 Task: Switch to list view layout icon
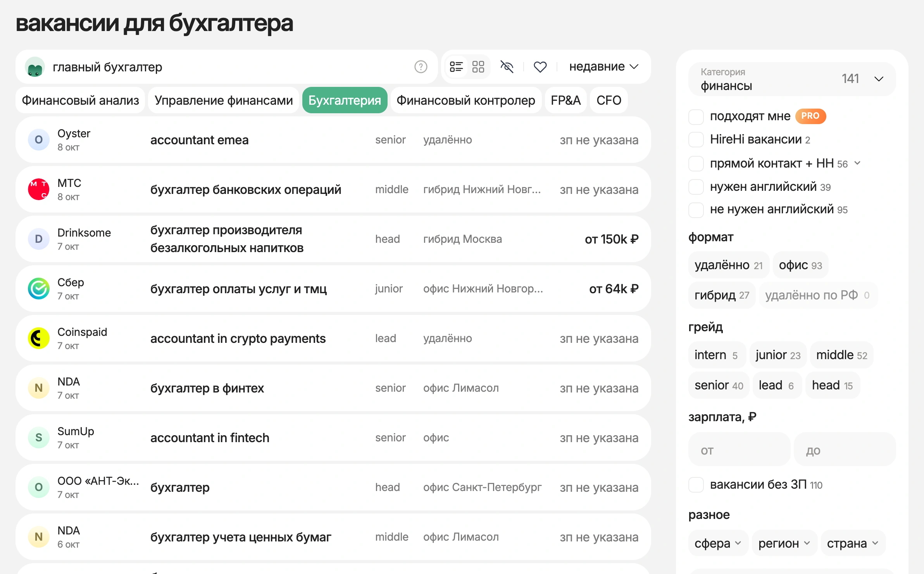pyautogui.click(x=456, y=67)
